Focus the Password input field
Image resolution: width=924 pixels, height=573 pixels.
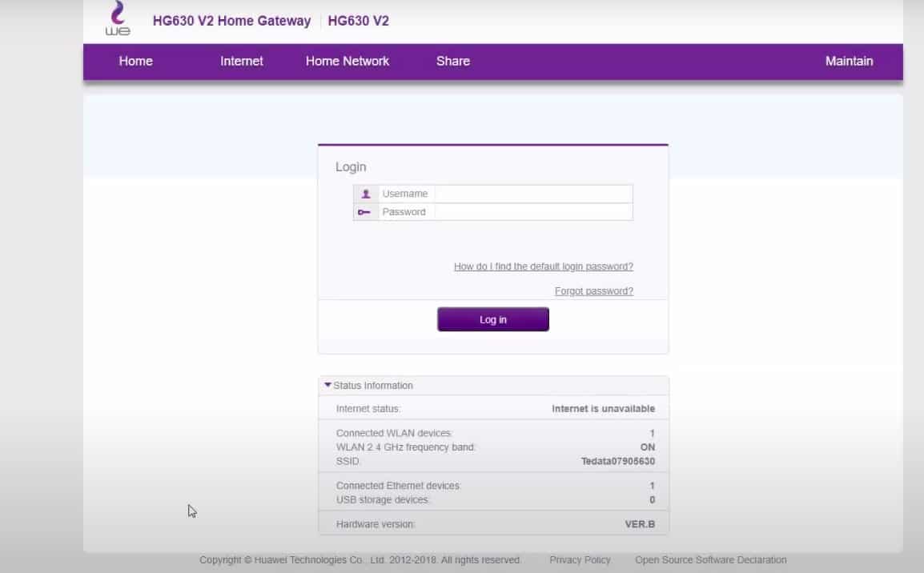tap(532, 212)
